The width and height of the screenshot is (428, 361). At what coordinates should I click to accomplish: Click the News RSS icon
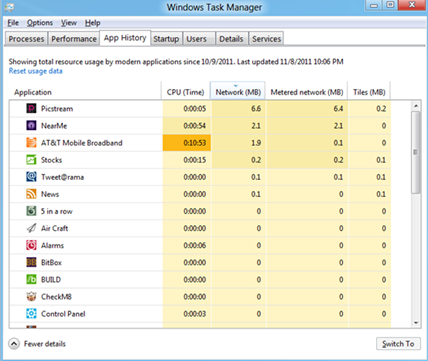(31, 194)
